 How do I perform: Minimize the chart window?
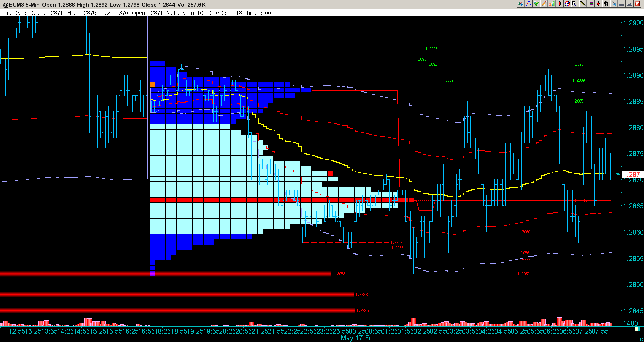[622, 4]
